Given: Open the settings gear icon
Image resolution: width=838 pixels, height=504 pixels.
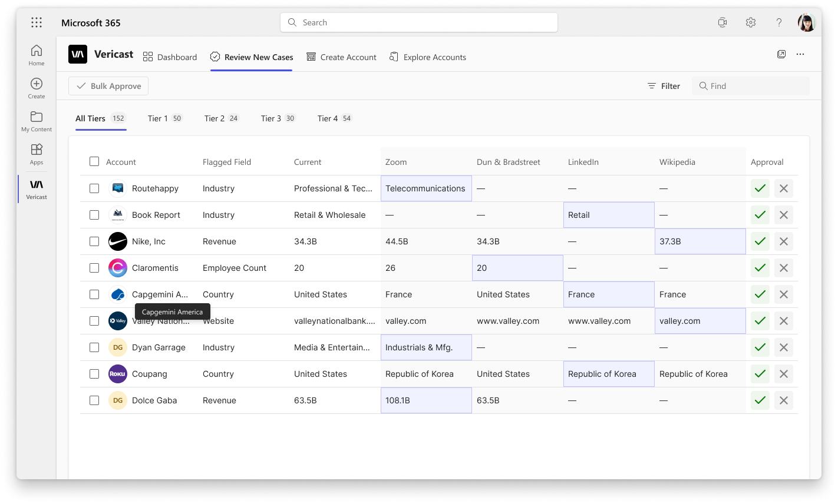Looking at the screenshot, I should click(x=751, y=22).
